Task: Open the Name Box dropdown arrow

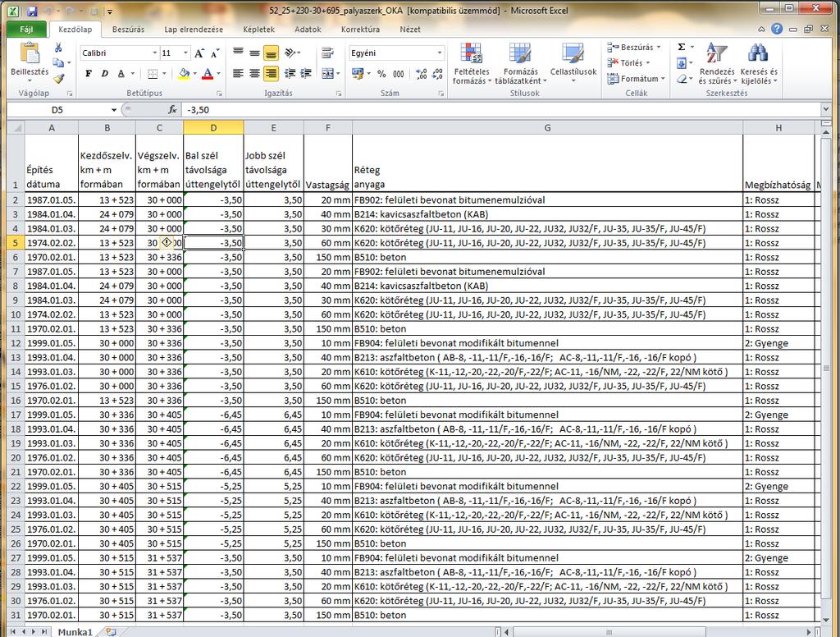Action: coord(113,110)
